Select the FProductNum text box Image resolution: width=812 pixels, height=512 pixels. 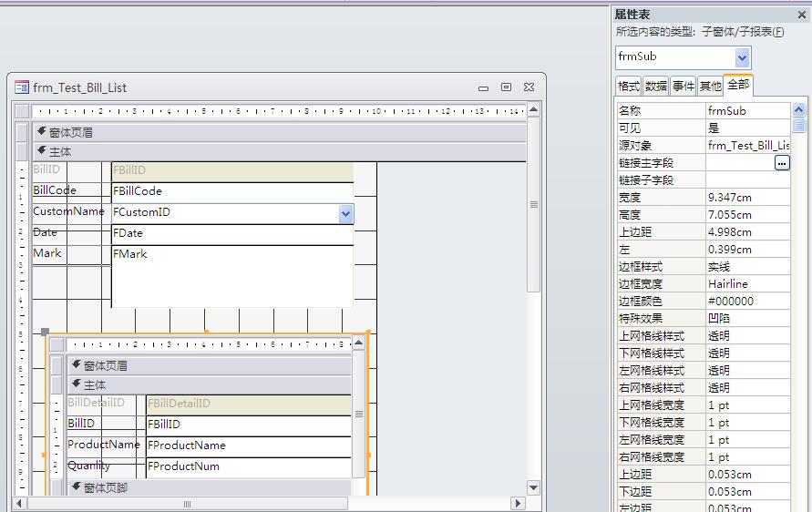(x=249, y=467)
